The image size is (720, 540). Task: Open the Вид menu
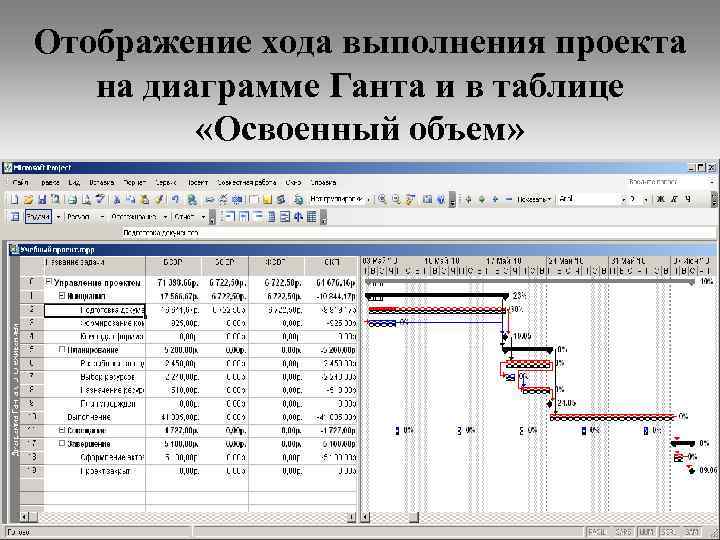pyautogui.click(x=74, y=182)
